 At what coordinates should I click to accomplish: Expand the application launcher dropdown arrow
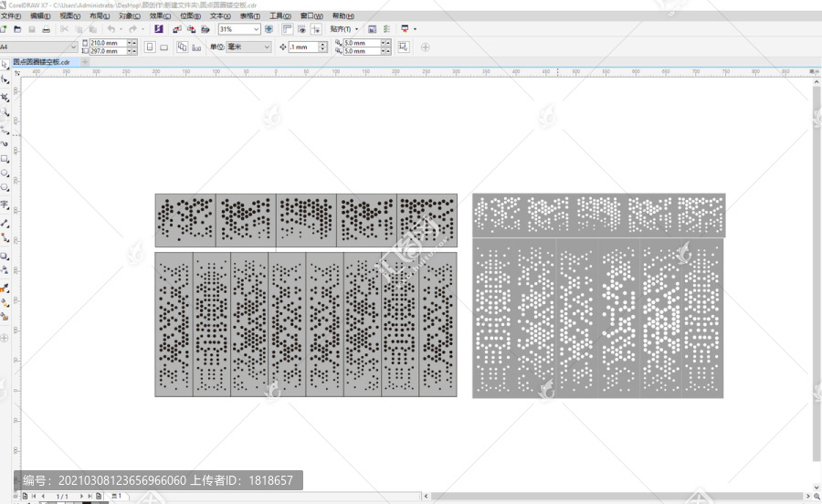416,29
